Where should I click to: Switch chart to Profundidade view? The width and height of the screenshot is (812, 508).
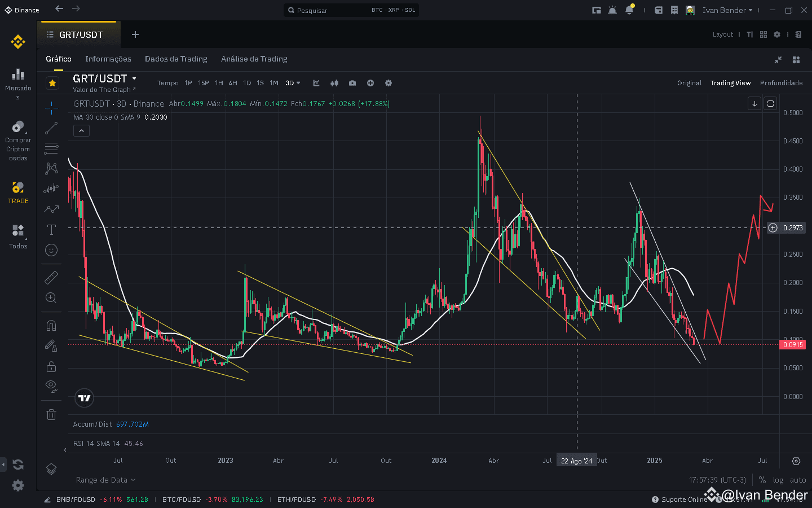click(781, 83)
